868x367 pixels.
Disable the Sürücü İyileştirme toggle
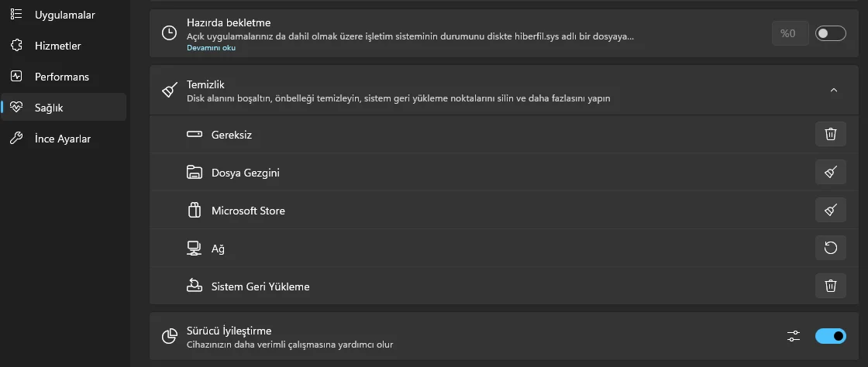pos(830,336)
